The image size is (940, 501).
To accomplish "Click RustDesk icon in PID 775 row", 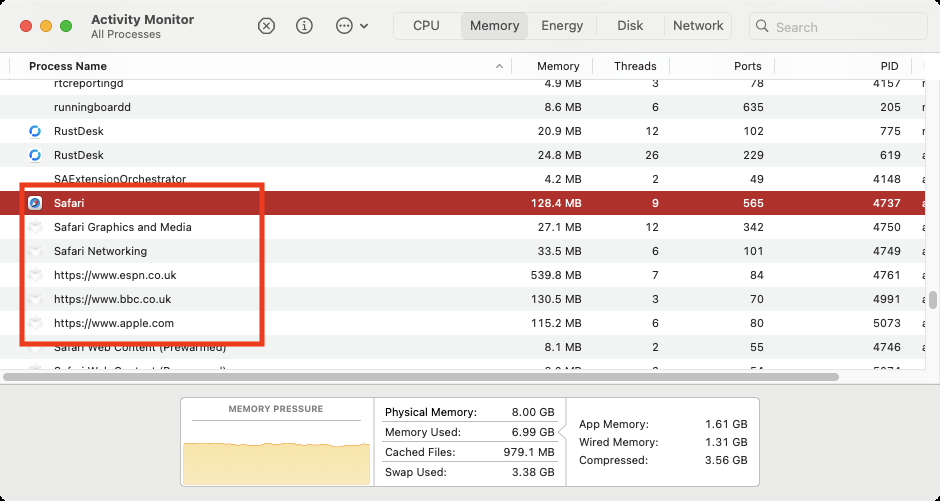I will point(35,131).
